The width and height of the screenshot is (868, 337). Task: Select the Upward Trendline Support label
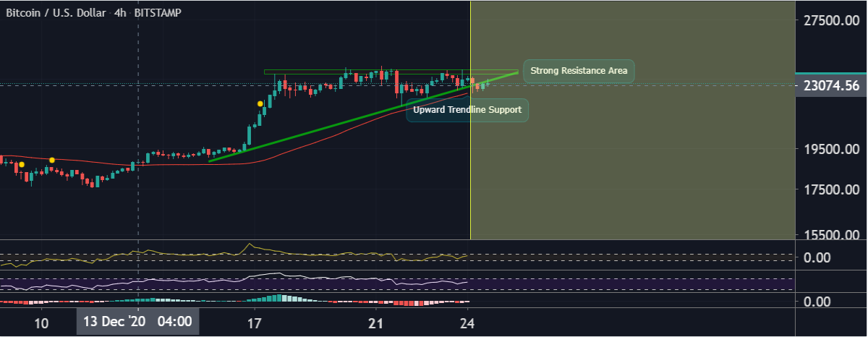click(x=467, y=110)
